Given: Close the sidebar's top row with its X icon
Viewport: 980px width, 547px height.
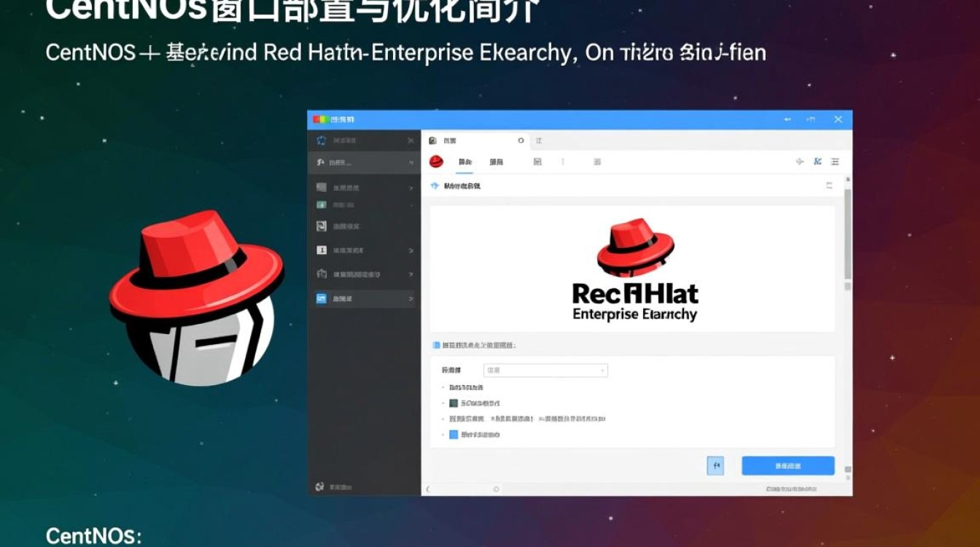Looking at the screenshot, I should click(411, 141).
